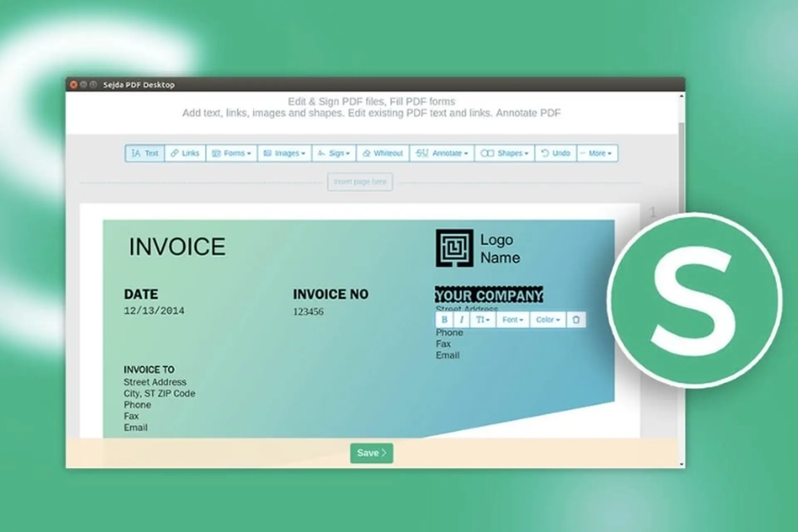Toggle bold on selected text

pyautogui.click(x=444, y=320)
